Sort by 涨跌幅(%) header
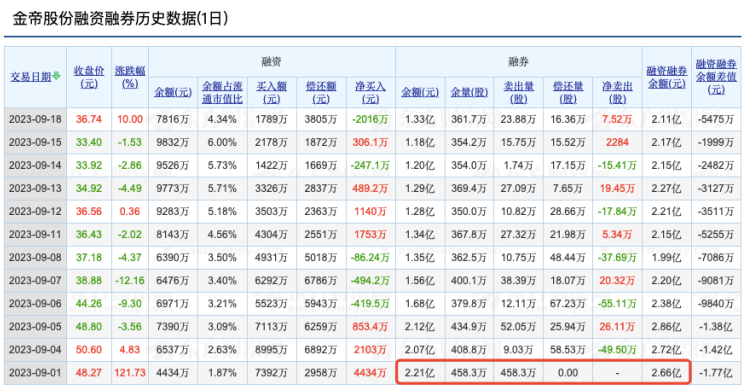The width and height of the screenshot is (747, 391). pos(130,77)
